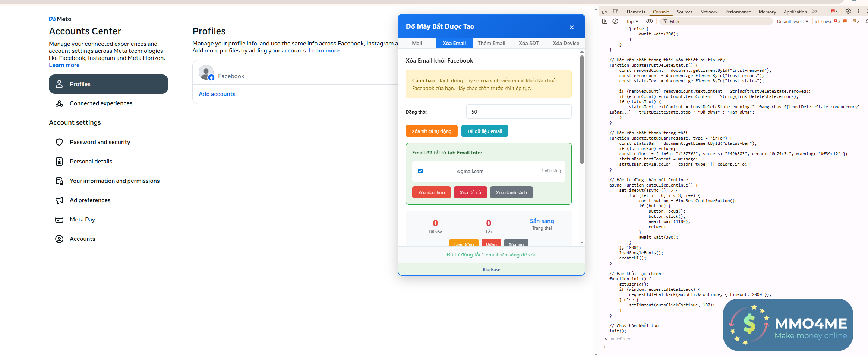Open the Application tab in DevTools
The height and width of the screenshot is (357, 868).
coord(795,12)
